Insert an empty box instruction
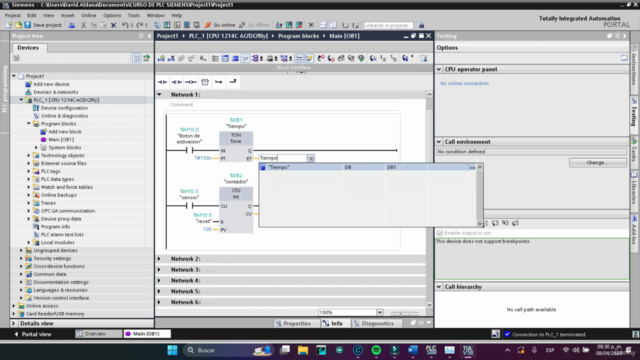This screenshot has height=360, width=640. [205, 82]
